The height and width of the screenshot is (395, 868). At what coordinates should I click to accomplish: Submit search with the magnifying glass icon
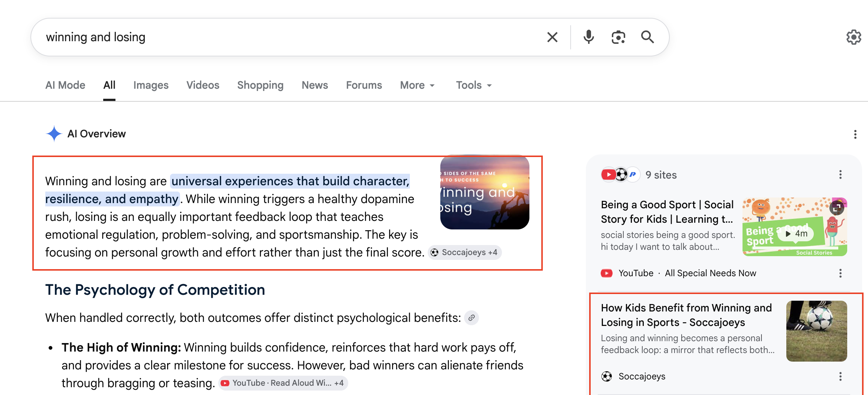coord(647,37)
